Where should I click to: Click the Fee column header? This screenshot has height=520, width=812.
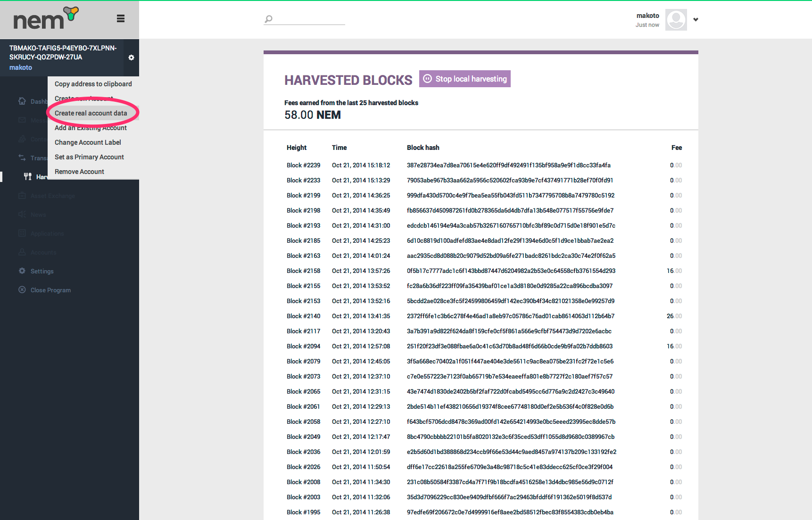[x=677, y=148]
